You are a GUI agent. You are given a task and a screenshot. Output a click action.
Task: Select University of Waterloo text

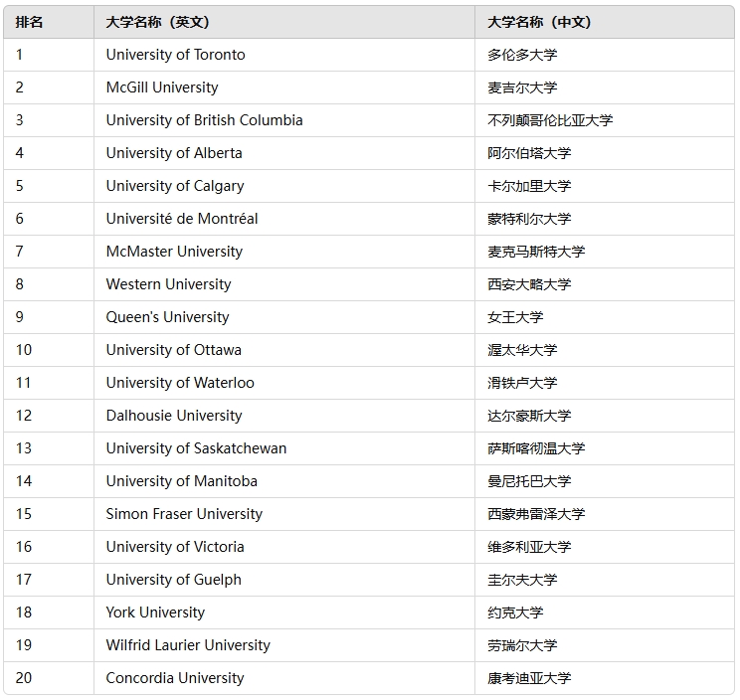180,383
